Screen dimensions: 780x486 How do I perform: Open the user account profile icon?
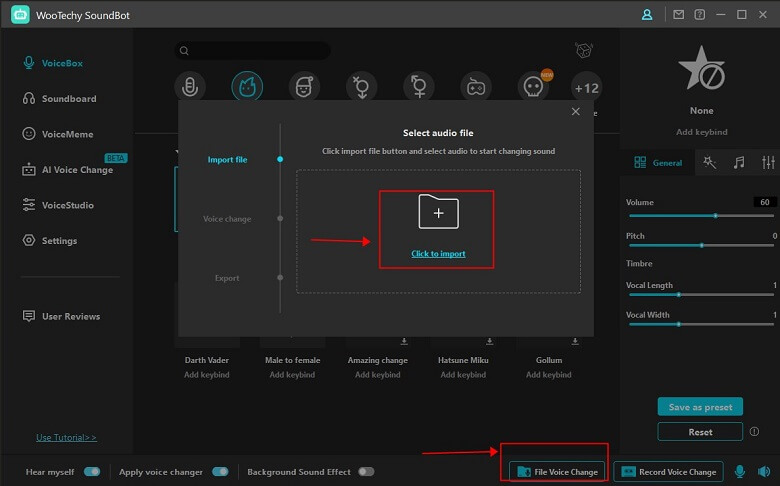tap(647, 15)
